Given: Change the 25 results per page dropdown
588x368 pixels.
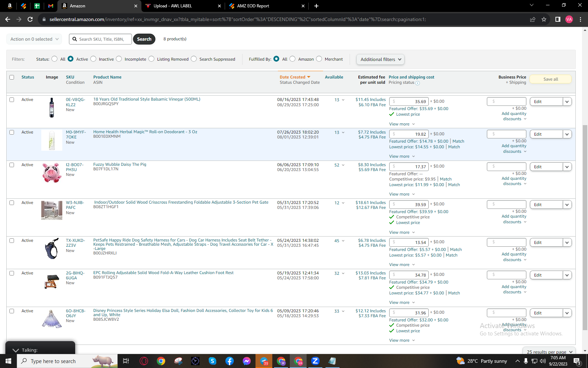Looking at the screenshot, I should tap(549, 352).
